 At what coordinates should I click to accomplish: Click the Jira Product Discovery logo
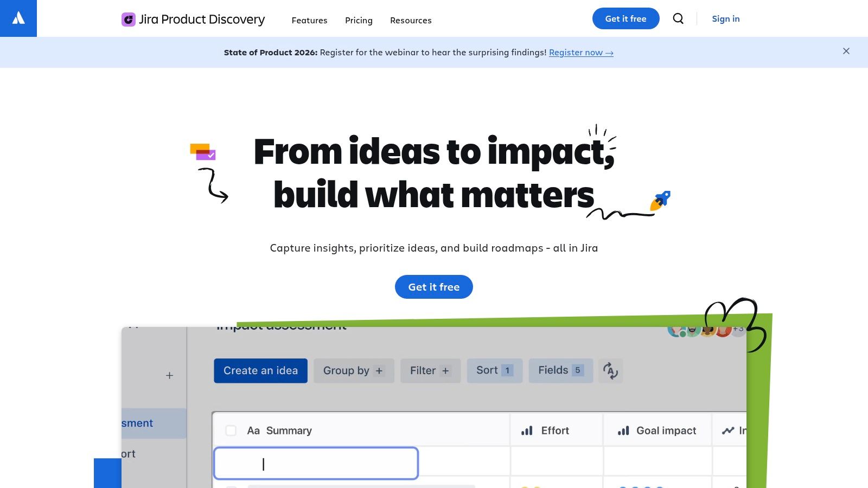tap(193, 19)
